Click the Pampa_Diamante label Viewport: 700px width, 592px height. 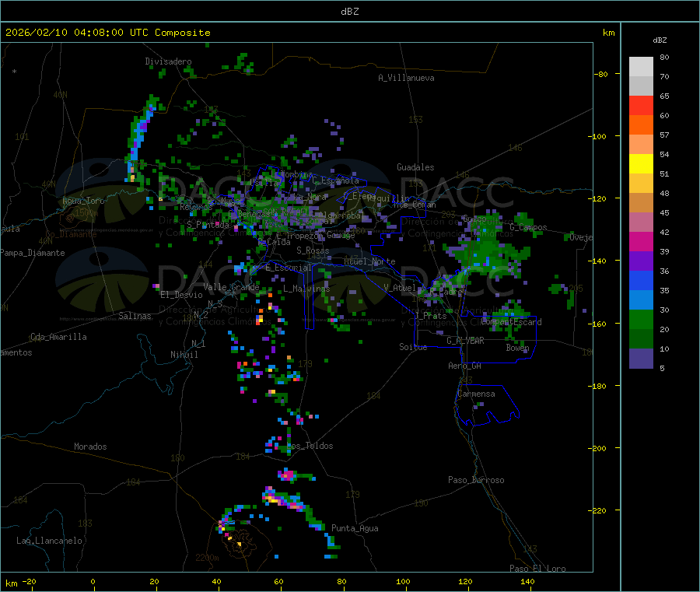tap(33, 253)
